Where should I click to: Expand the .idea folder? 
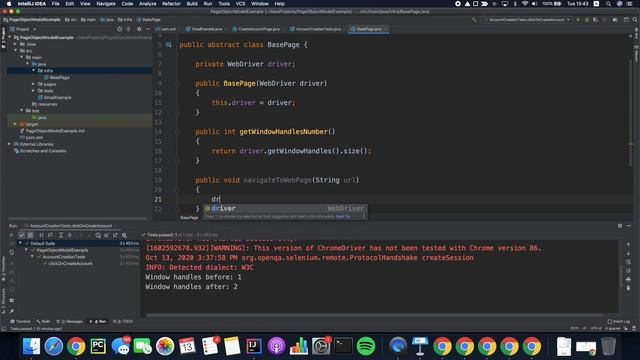(16, 44)
